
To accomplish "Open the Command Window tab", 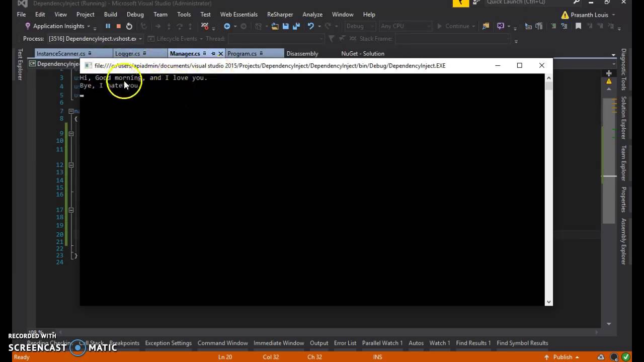I will pyautogui.click(x=222, y=343).
